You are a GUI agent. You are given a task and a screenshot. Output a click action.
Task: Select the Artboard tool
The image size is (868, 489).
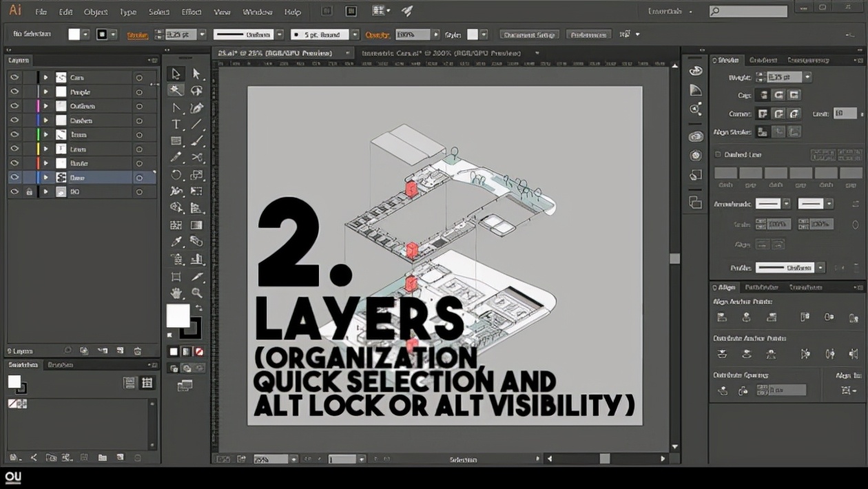click(x=176, y=276)
